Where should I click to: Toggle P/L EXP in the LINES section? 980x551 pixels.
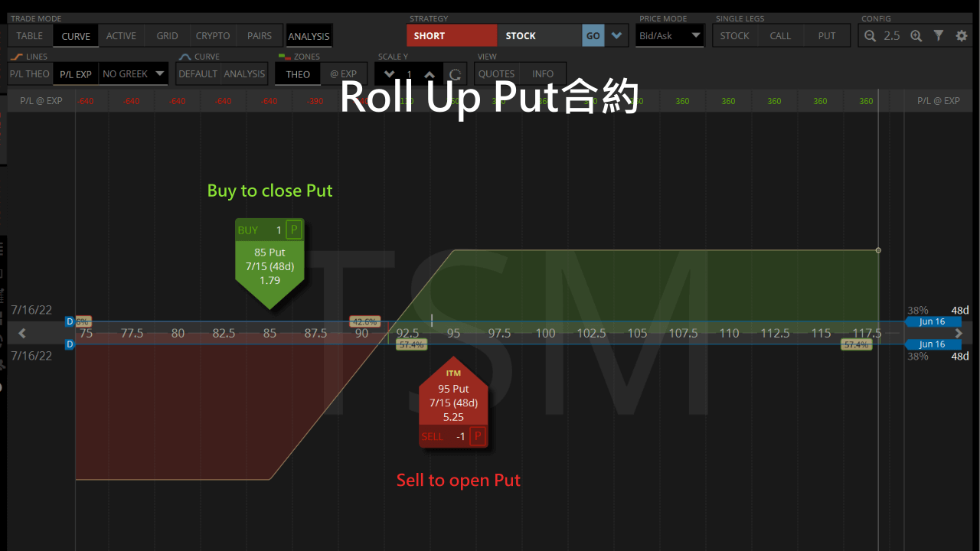coord(75,73)
